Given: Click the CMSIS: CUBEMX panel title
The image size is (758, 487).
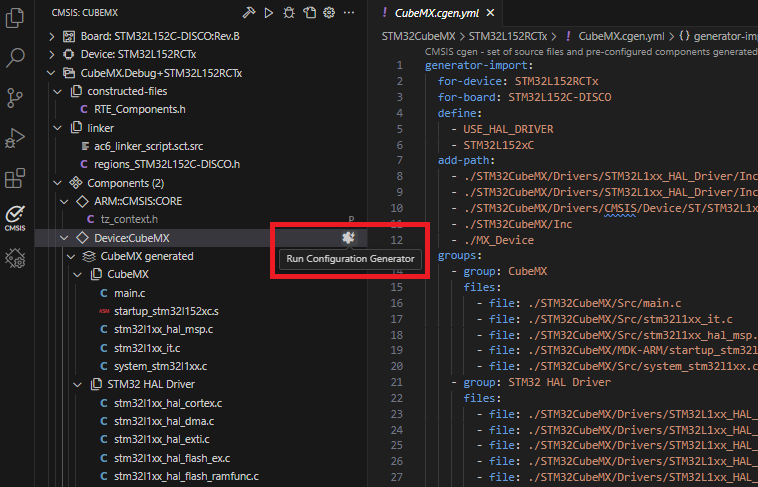Looking at the screenshot, I should (x=85, y=13).
